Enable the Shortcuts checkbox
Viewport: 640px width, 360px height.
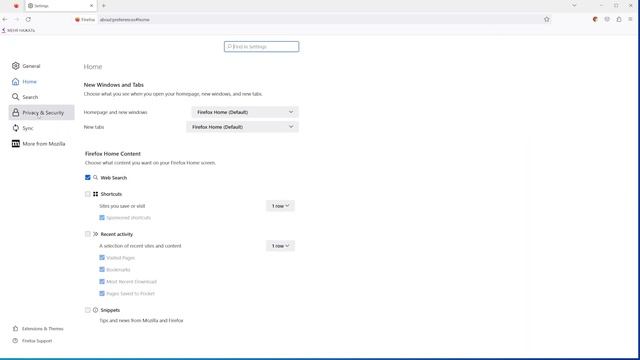[x=88, y=194]
